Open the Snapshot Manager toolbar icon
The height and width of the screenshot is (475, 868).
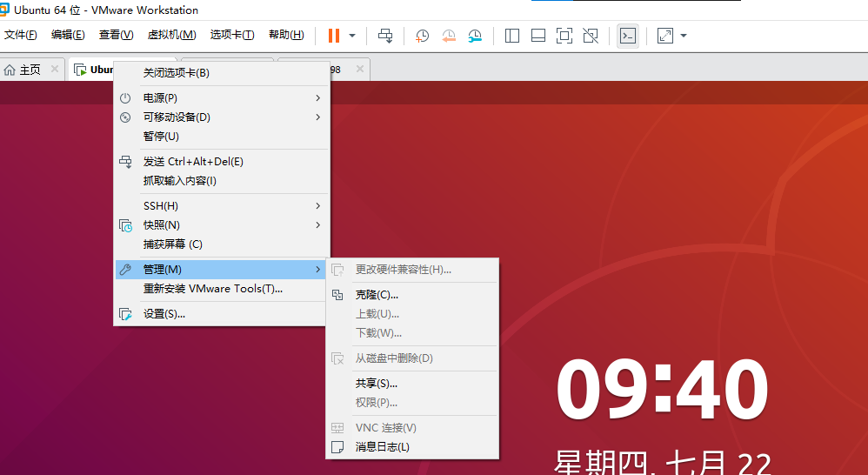[475, 36]
